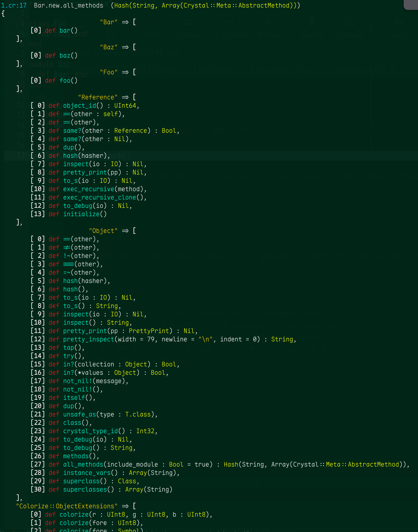Viewport: 418px width, 532px height.
Task: Click 'def methods()' line
Action: (x=74, y=456)
